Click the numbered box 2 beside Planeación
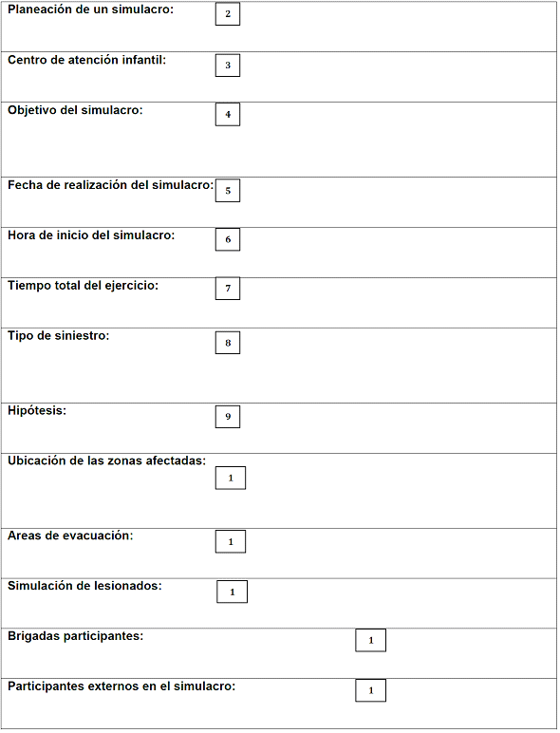Viewport: 560px width, 733px height. (x=228, y=14)
